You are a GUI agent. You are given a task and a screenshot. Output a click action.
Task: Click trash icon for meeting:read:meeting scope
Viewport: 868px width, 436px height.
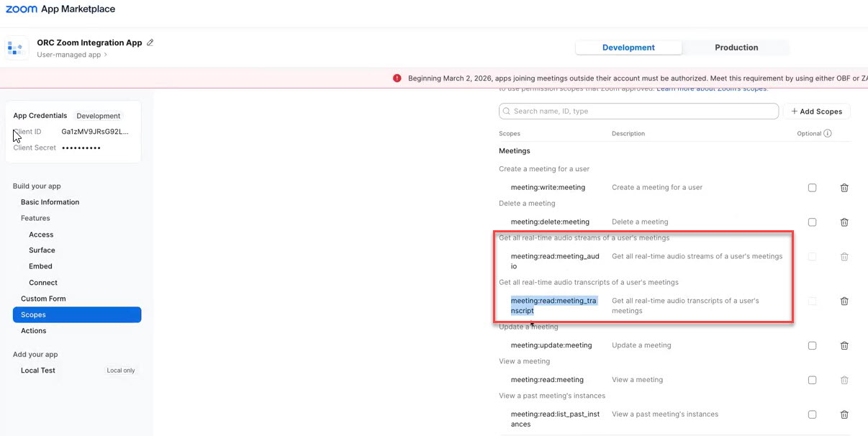tap(844, 380)
